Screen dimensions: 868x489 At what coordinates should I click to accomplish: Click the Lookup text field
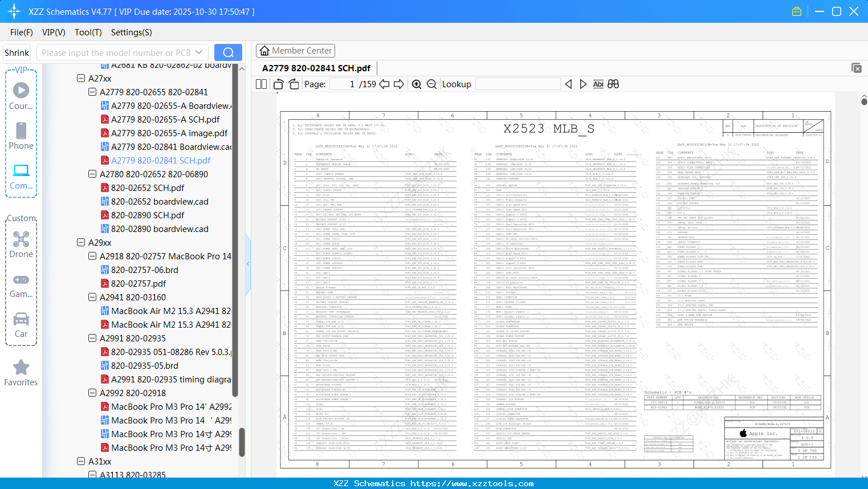pos(517,84)
